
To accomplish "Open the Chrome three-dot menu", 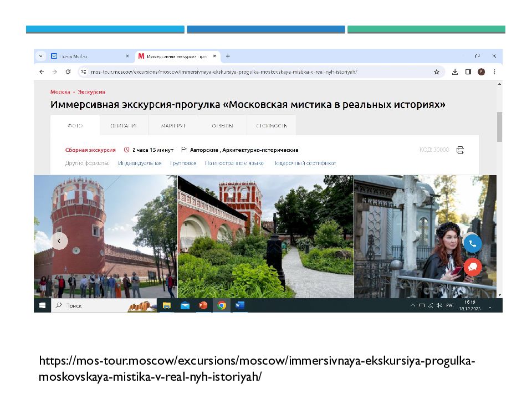I will (x=494, y=71).
